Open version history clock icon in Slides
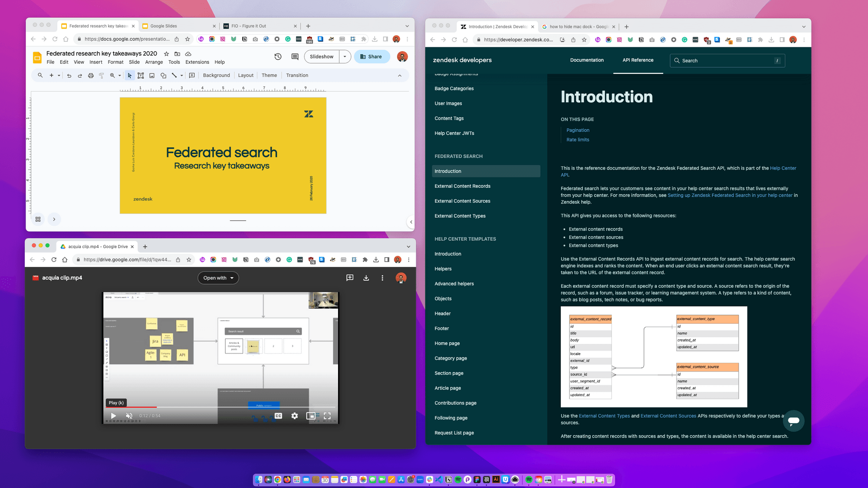Viewport: 868px width, 488px height. tap(278, 56)
